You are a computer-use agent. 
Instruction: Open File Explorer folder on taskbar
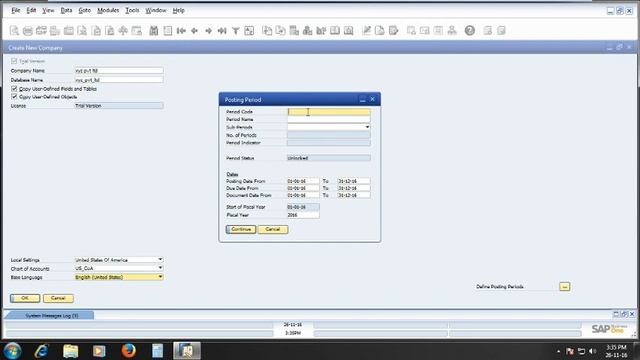71,351
